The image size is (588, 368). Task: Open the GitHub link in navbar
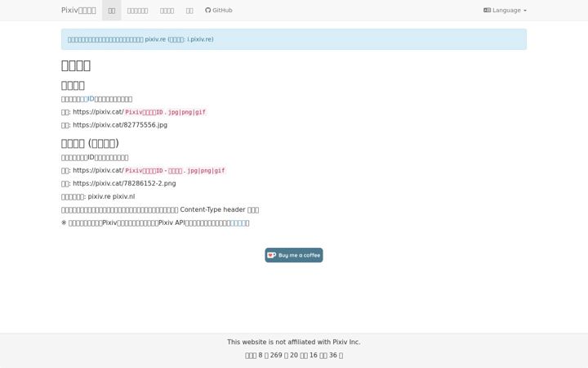coord(219,10)
